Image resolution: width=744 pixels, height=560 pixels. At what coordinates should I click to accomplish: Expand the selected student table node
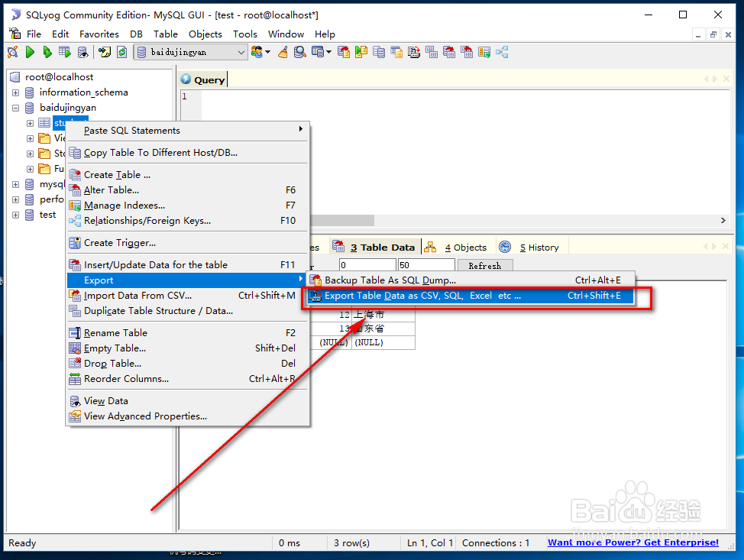[x=30, y=124]
